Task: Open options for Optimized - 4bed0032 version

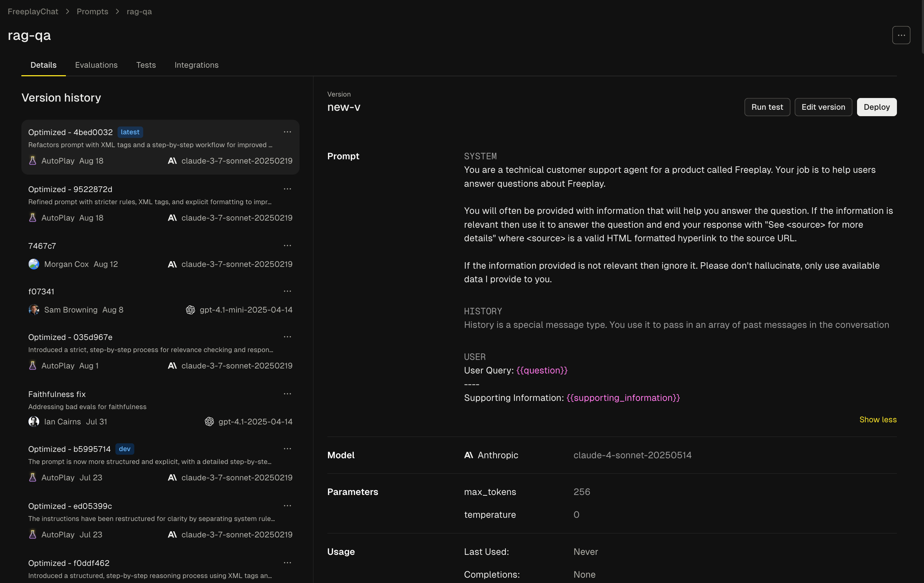Action: (287, 132)
